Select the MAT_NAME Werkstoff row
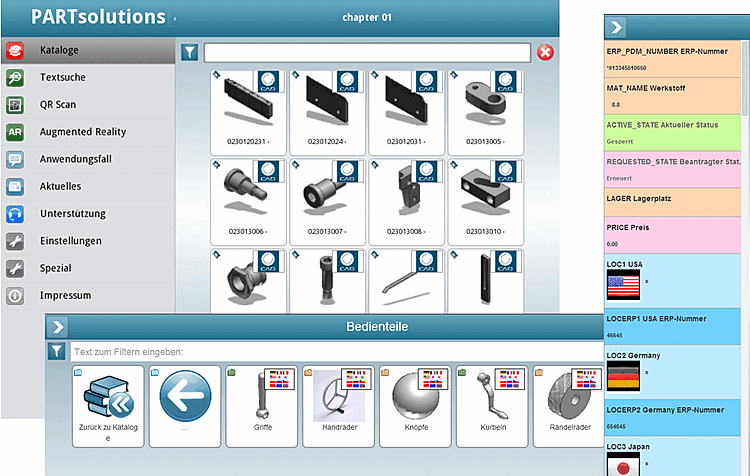Screen dimensions: 750x476 pos(673,96)
